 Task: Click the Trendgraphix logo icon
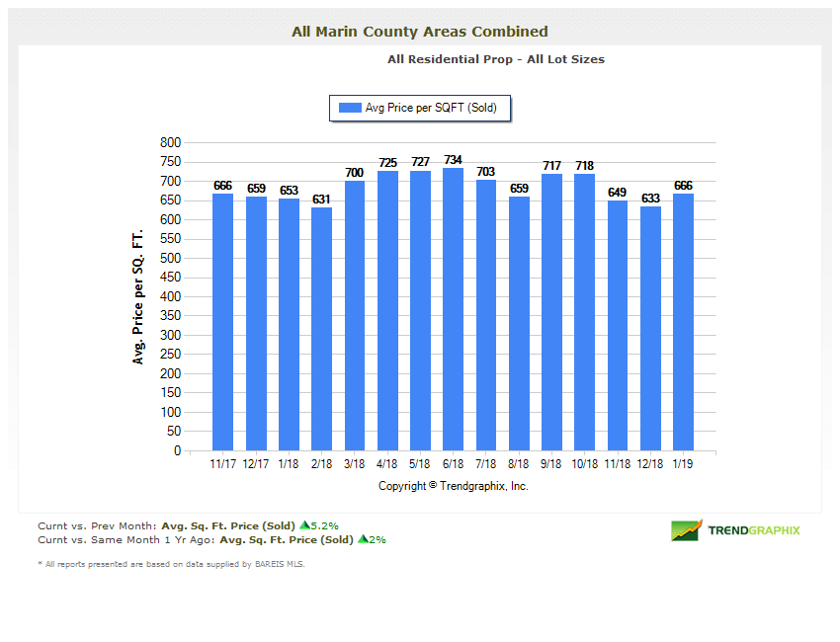[686, 530]
